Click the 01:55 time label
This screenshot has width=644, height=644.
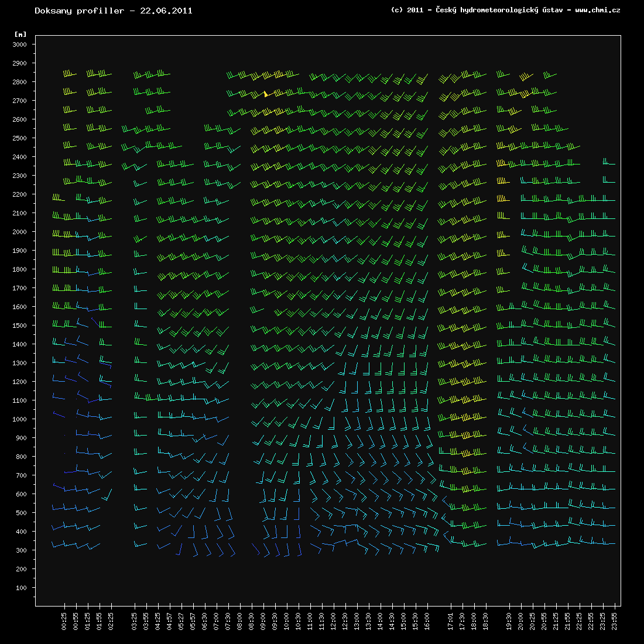[100, 621]
